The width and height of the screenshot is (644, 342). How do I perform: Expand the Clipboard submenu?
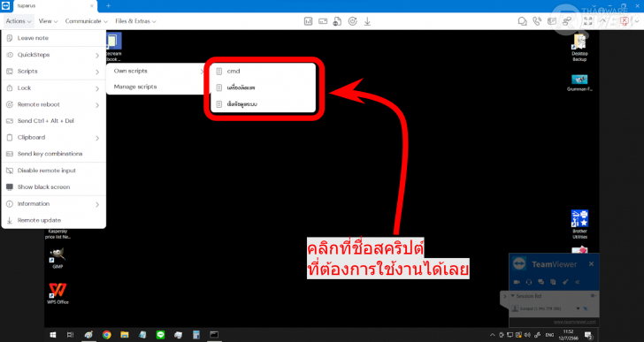click(x=53, y=137)
